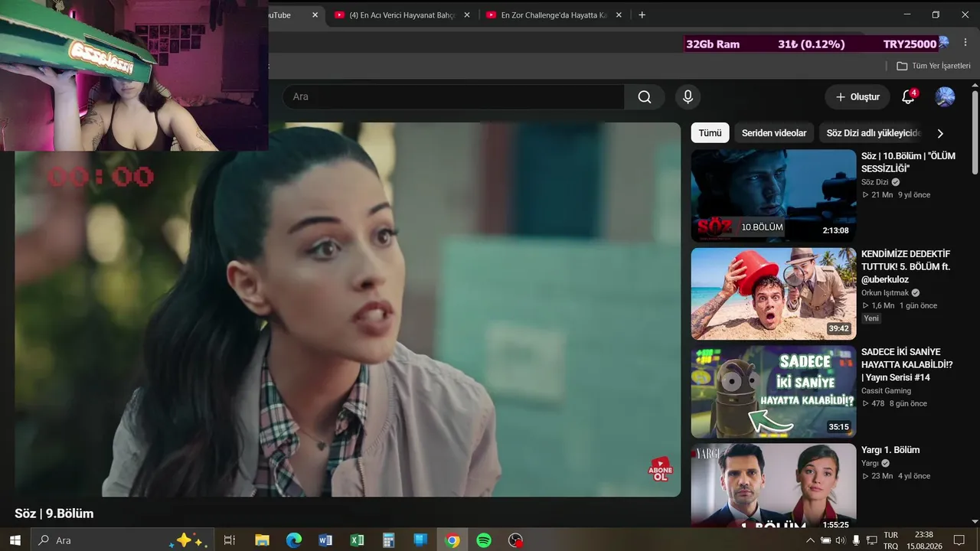Click the YouTube search magnifier button
Viewport: 980px width, 551px height.
pyautogui.click(x=645, y=96)
